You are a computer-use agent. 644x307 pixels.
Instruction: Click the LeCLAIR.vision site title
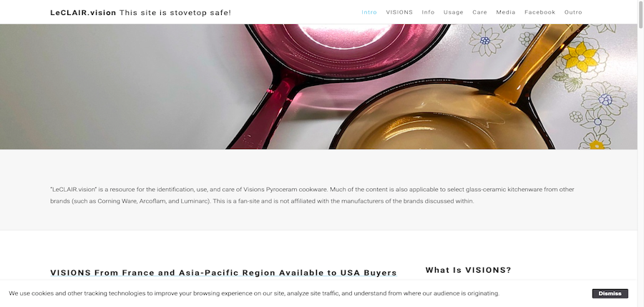click(83, 13)
